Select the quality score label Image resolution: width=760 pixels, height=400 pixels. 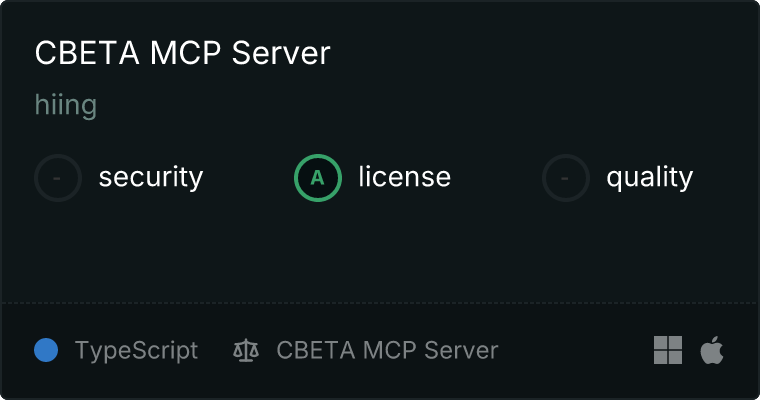click(649, 177)
